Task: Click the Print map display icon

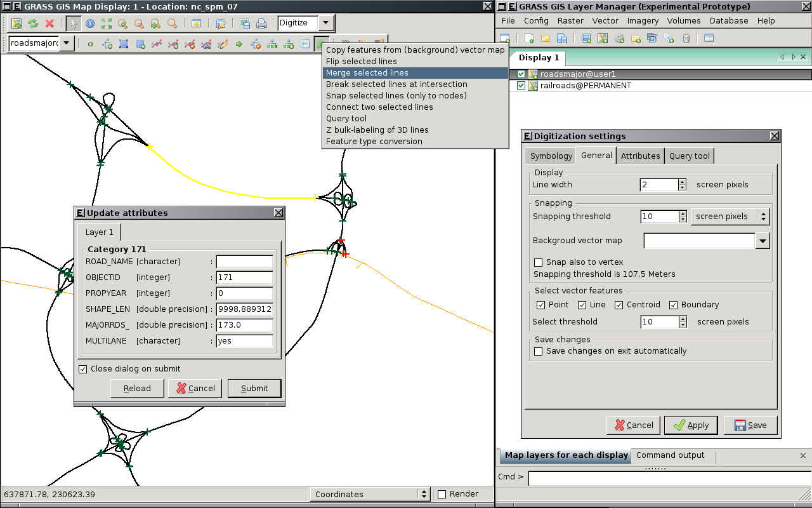Action: click(x=261, y=23)
